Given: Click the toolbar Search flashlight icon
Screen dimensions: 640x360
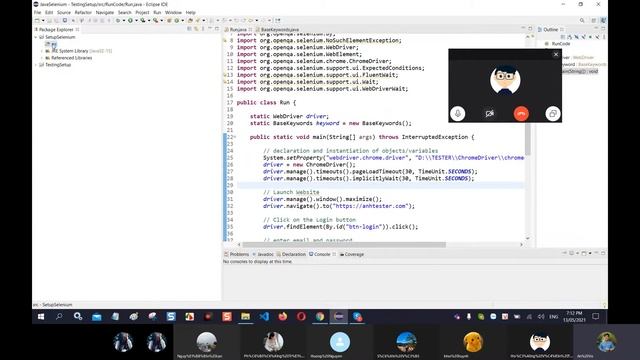Looking at the screenshot, I should click(198, 20).
